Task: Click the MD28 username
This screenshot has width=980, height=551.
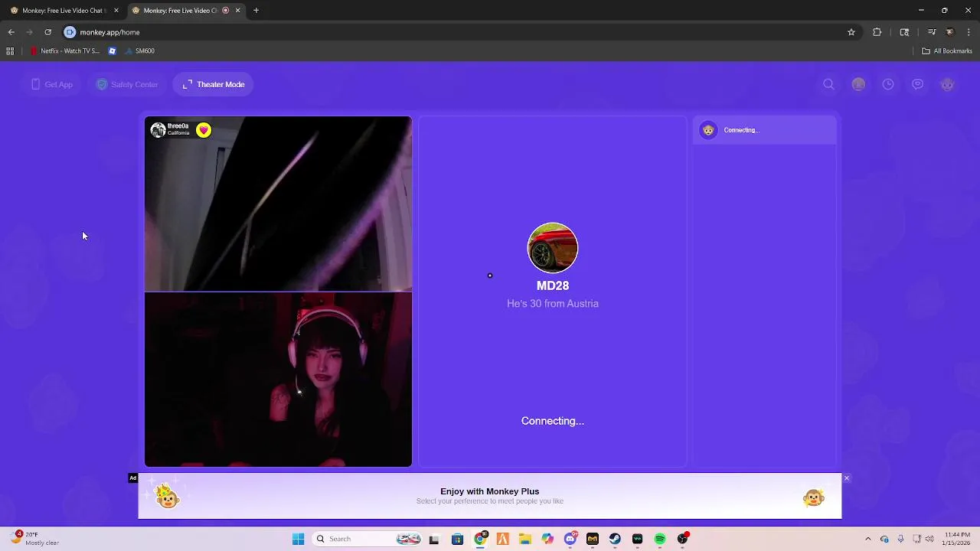Action: 553,285
